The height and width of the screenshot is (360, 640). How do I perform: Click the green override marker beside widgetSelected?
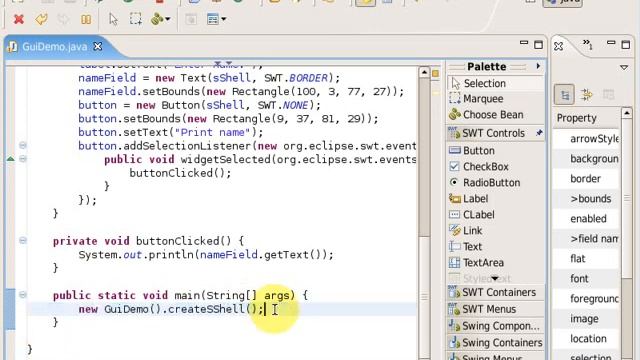coord(11,159)
